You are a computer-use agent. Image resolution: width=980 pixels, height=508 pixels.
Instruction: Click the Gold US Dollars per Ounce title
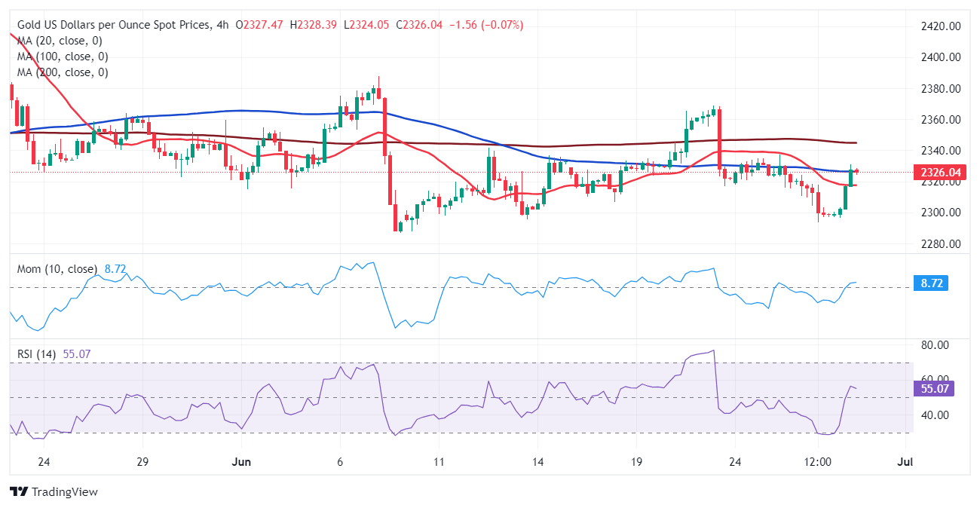pyautogui.click(x=112, y=25)
